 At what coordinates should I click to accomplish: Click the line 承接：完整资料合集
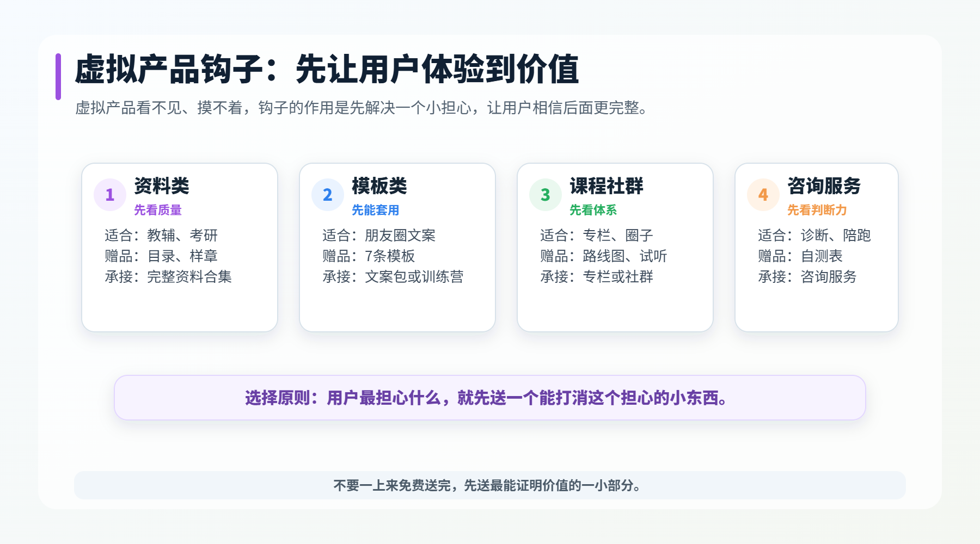[x=168, y=277]
